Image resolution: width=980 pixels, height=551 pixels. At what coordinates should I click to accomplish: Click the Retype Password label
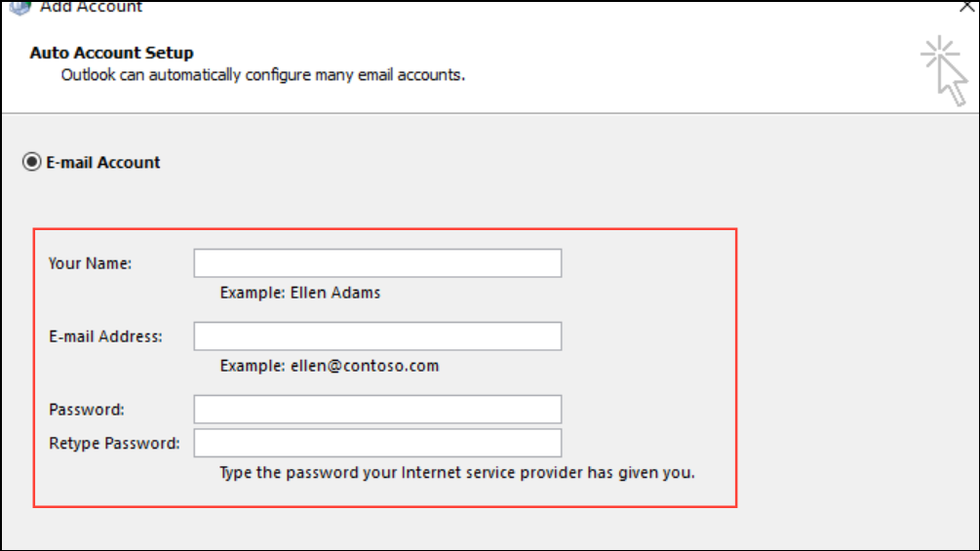point(114,443)
